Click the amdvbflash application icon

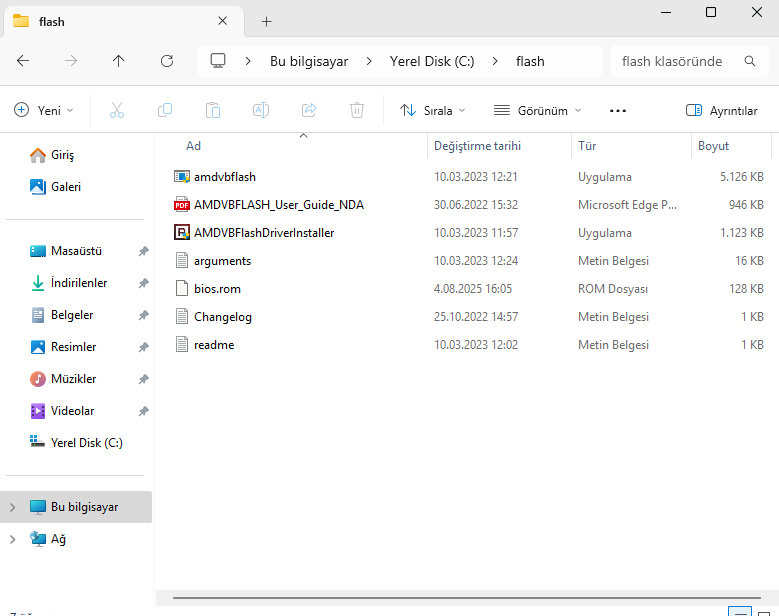(182, 177)
